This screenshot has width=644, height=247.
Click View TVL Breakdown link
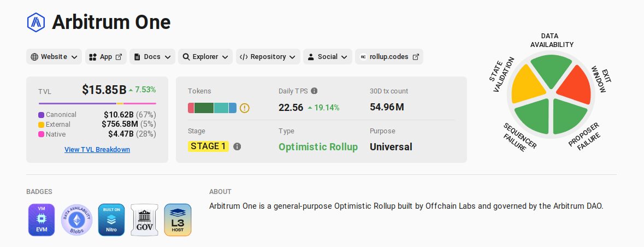tap(97, 150)
